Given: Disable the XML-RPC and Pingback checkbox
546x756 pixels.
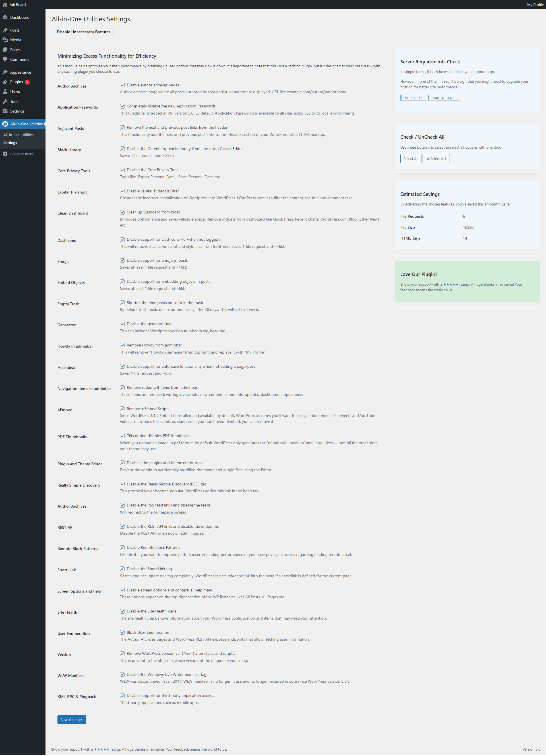Looking at the screenshot, I should (121, 695).
